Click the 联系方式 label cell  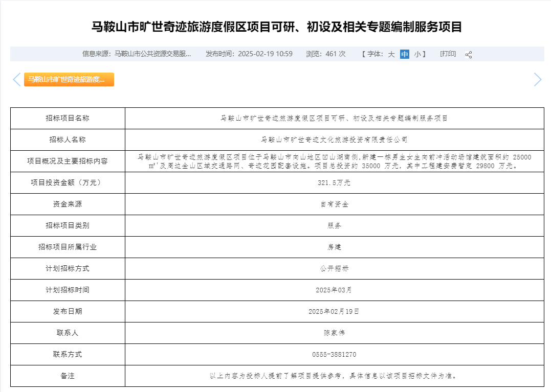[68, 355]
